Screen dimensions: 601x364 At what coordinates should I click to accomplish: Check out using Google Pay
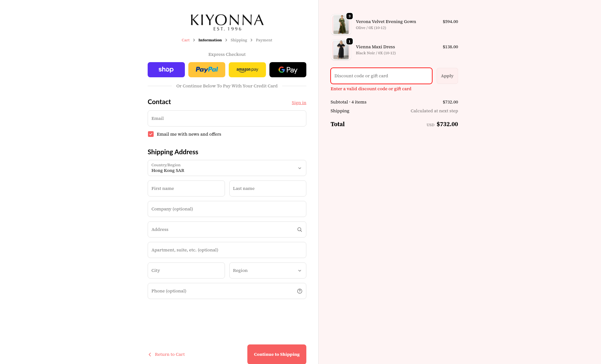[x=288, y=70]
